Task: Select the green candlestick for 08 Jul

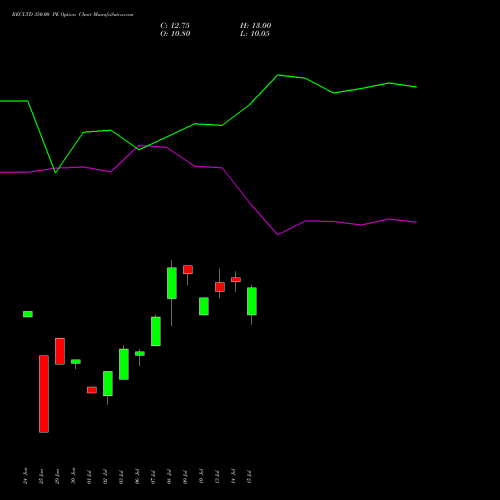Action: (x=172, y=283)
